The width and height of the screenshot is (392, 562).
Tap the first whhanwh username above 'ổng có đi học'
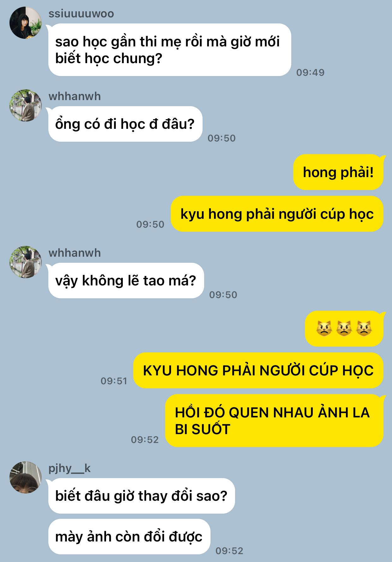click(74, 96)
